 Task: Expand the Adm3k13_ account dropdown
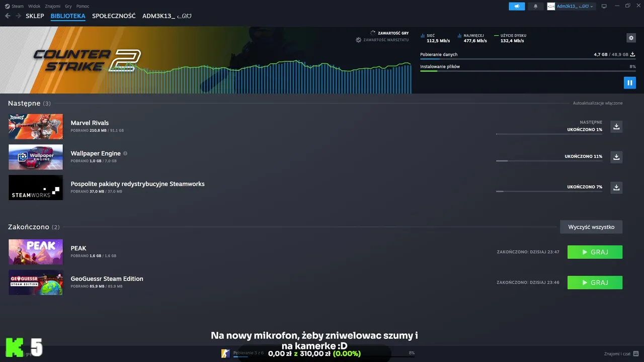(x=575, y=6)
